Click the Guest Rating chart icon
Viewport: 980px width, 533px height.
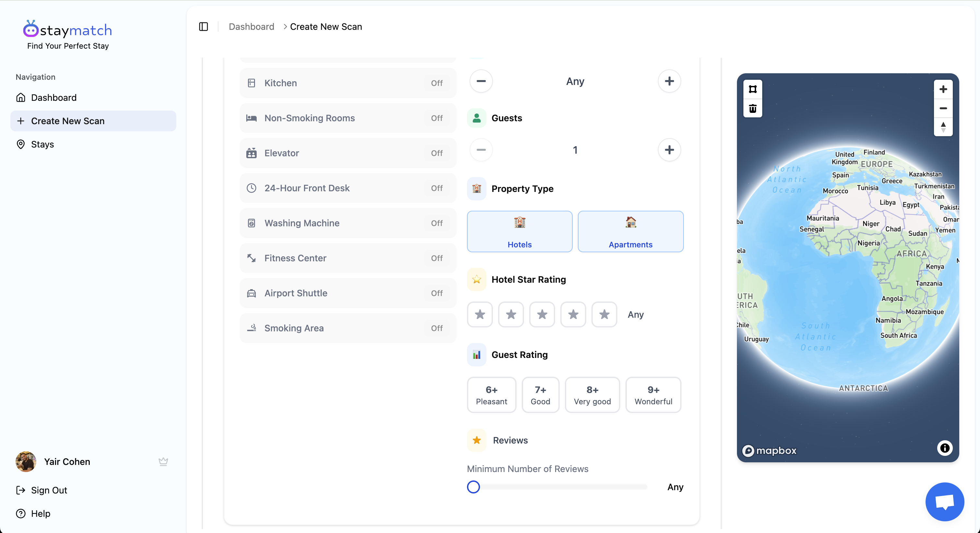pyautogui.click(x=476, y=354)
